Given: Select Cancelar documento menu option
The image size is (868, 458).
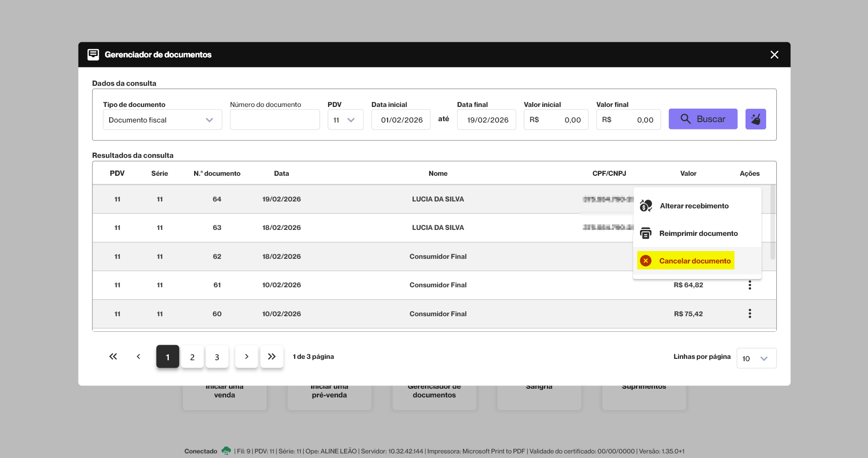Looking at the screenshot, I should [x=694, y=261].
